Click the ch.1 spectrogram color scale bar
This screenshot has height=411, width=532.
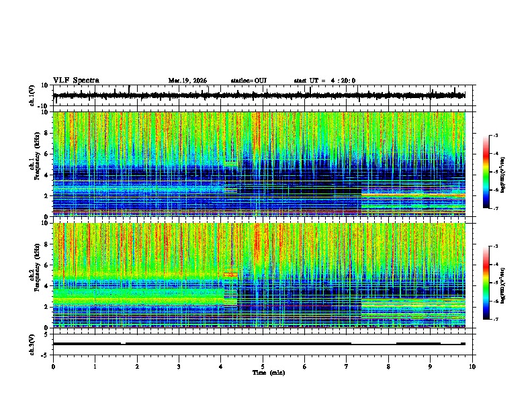[486, 172]
